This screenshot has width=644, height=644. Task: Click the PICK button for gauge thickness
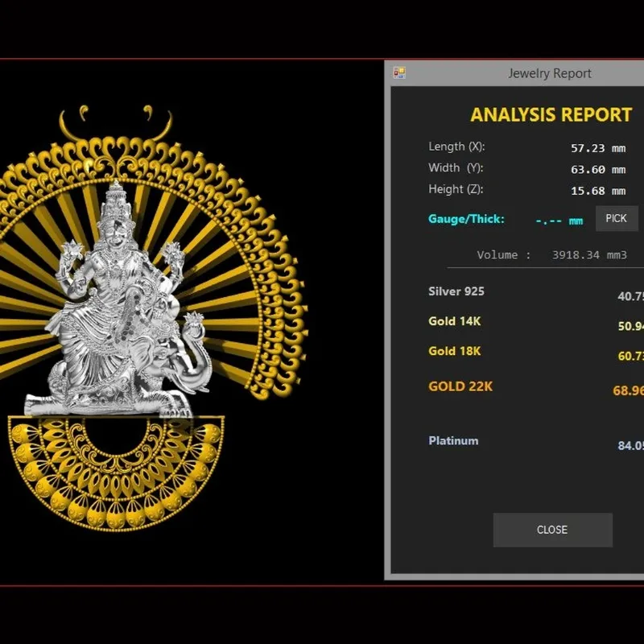[617, 218]
